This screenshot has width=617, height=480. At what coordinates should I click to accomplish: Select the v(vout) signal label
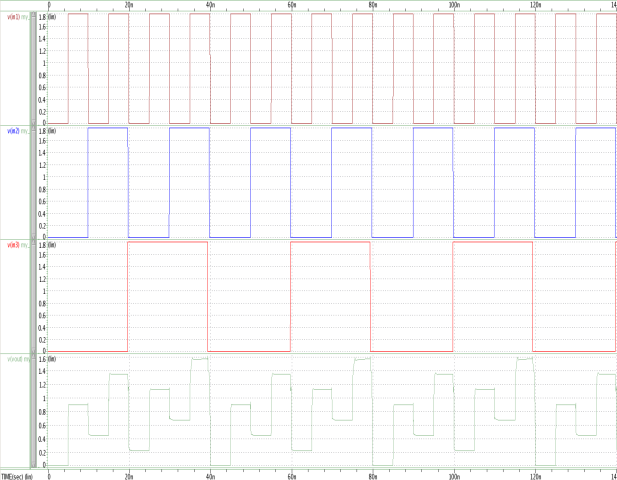[15, 359]
